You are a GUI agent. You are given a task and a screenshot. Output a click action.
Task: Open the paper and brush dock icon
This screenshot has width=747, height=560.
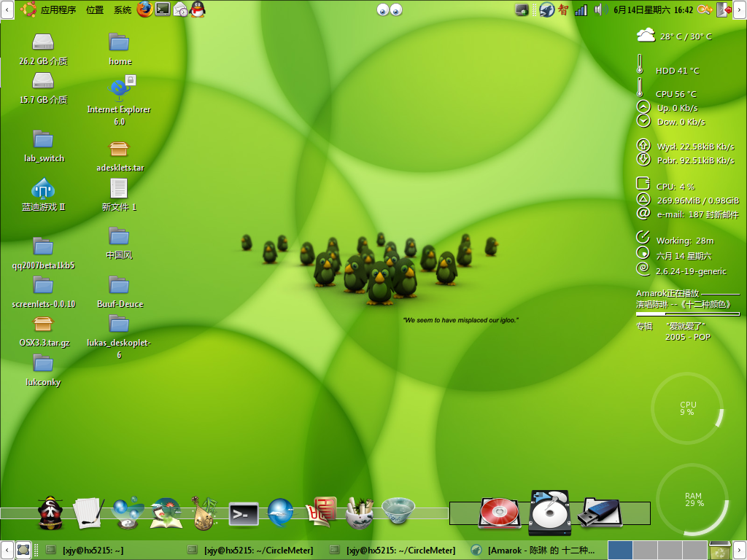89,513
